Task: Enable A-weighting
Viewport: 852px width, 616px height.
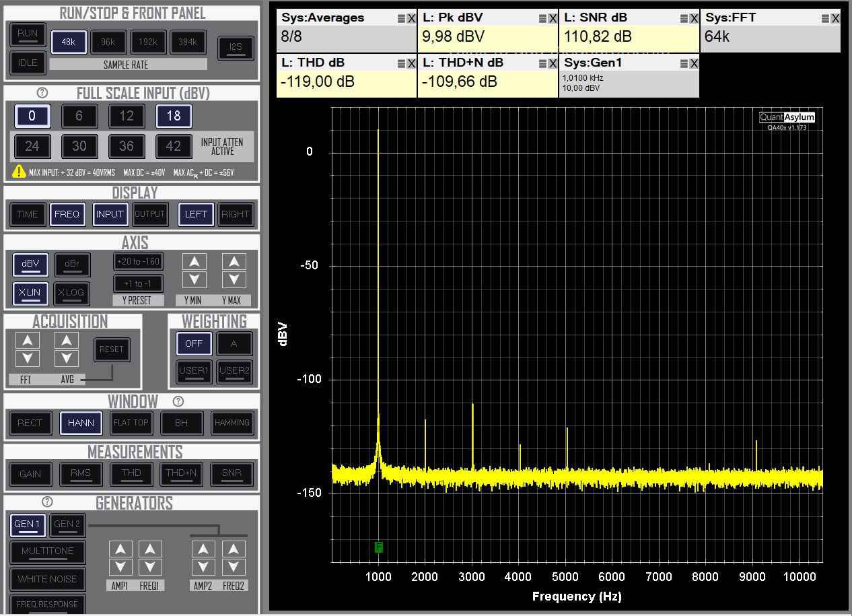Action: [x=234, y=343]
